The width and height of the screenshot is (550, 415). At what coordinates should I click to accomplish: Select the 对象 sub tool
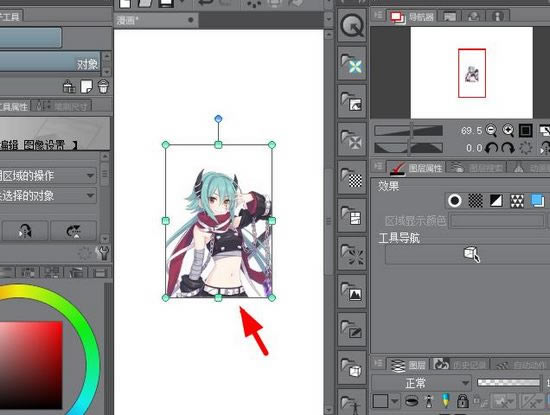tap(50, 62)
